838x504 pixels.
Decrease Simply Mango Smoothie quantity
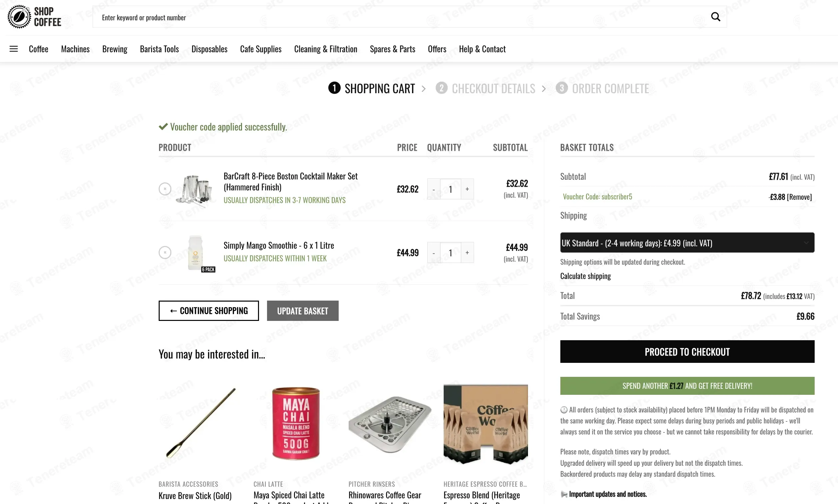(x=433, y=253)
